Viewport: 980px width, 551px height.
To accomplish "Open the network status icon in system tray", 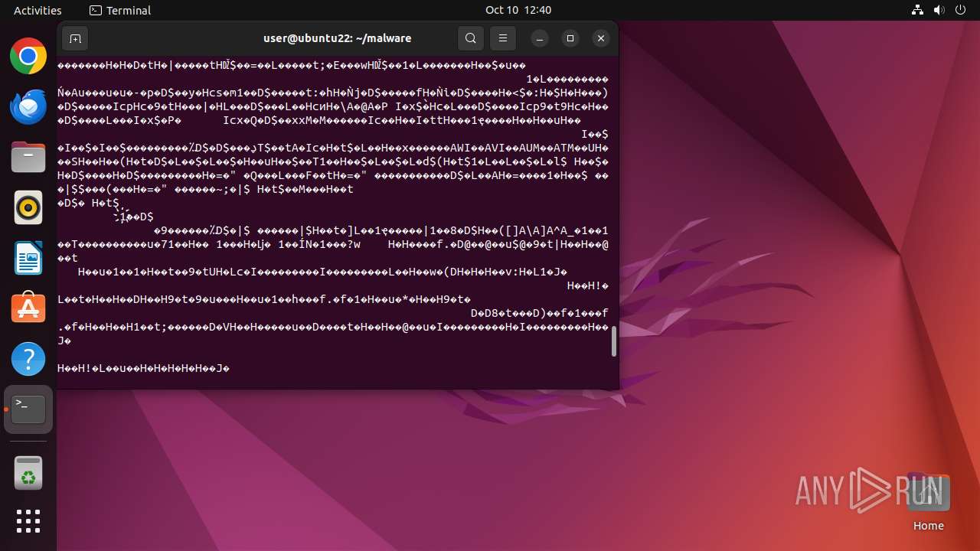I will click(918, 10).
